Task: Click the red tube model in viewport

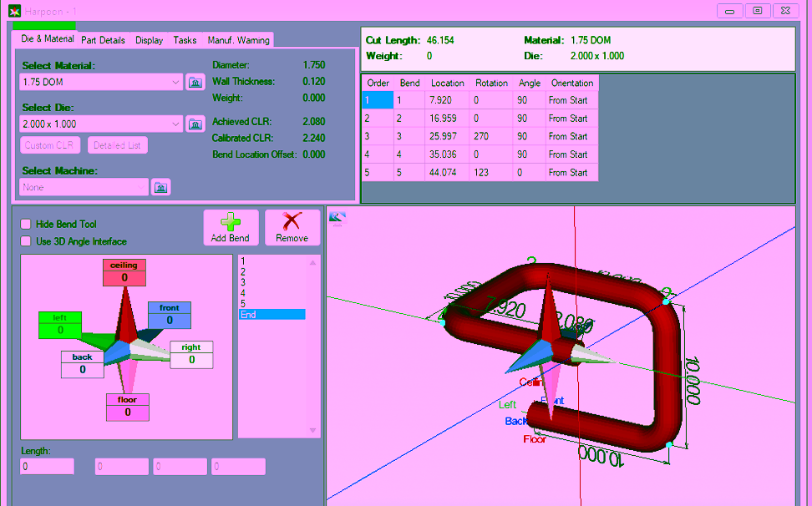Action: pyautogui.click(x=666, y=362)
